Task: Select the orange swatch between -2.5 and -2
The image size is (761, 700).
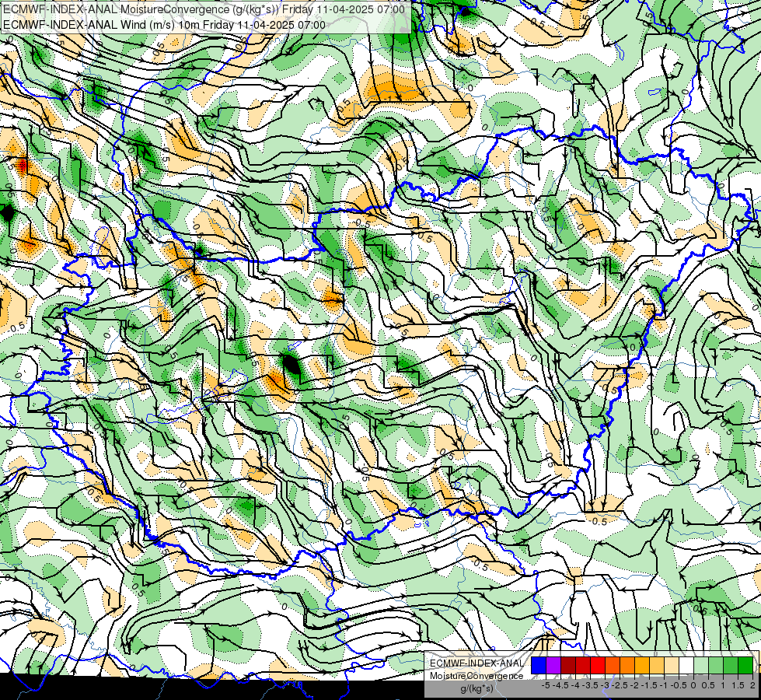Action: pos(627,666)
